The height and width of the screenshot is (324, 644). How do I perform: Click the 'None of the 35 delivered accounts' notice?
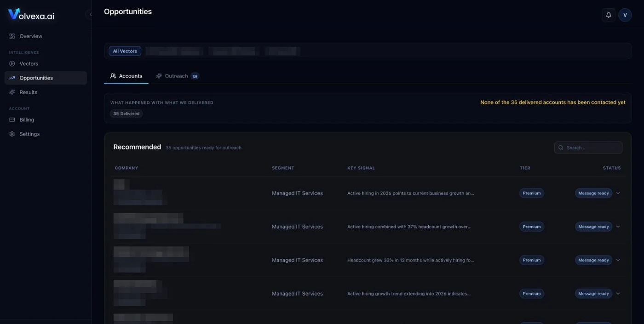coord(553,102)
